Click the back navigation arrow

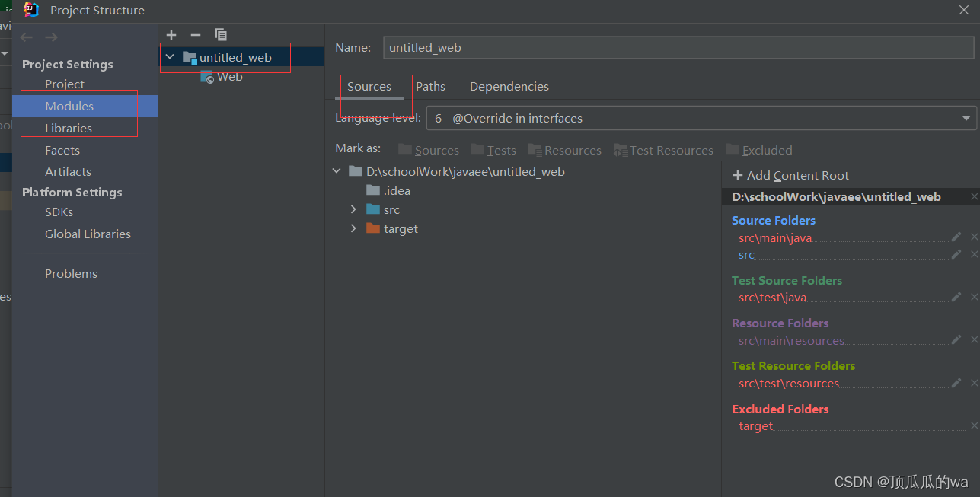pos(25,36)
